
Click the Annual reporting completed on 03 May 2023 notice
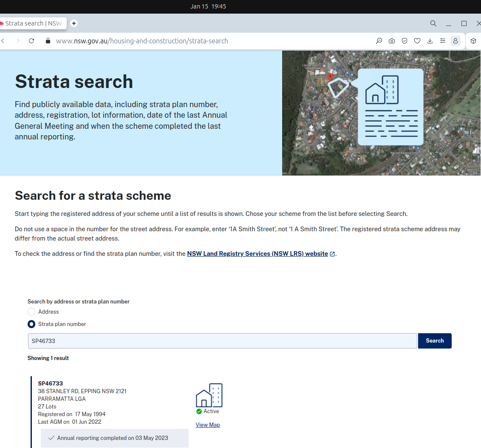tap(115, 438)
